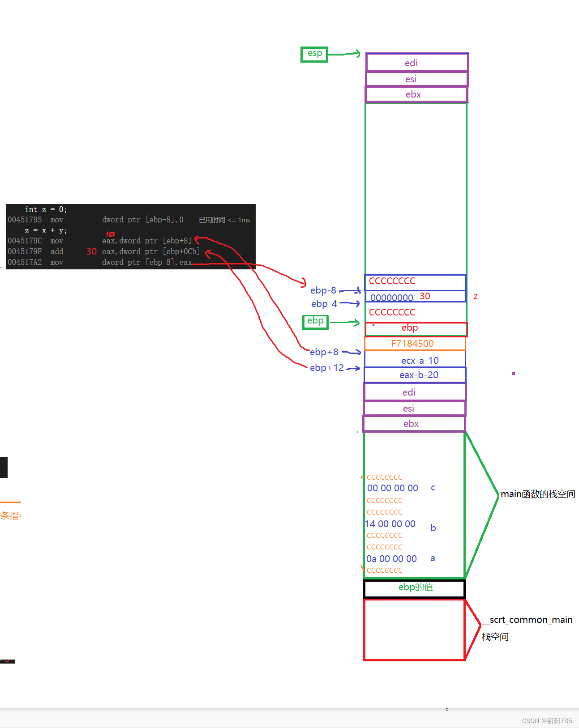This screenshot has width=579, height=728.
Task: Click the __scrt_common_main label
Action: (528, 620)
